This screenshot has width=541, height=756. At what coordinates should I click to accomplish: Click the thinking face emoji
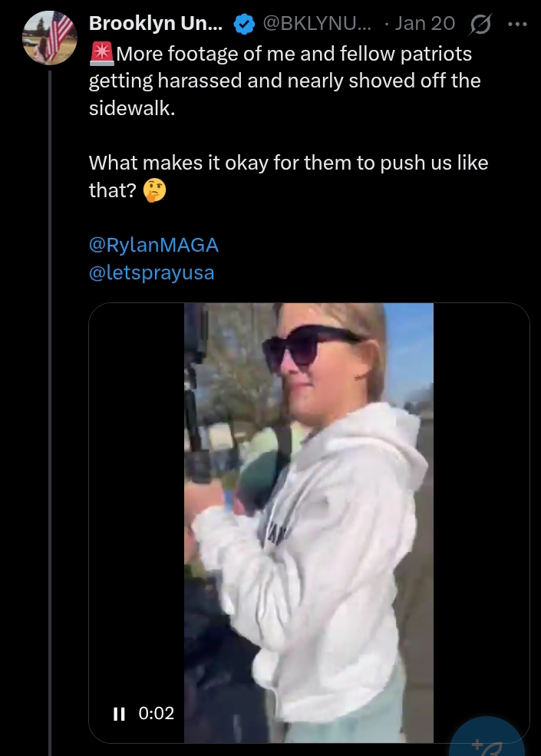[155, 190]
